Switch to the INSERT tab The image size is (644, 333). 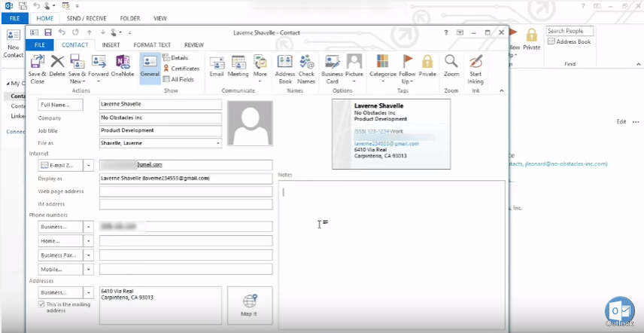coord(111,44)
